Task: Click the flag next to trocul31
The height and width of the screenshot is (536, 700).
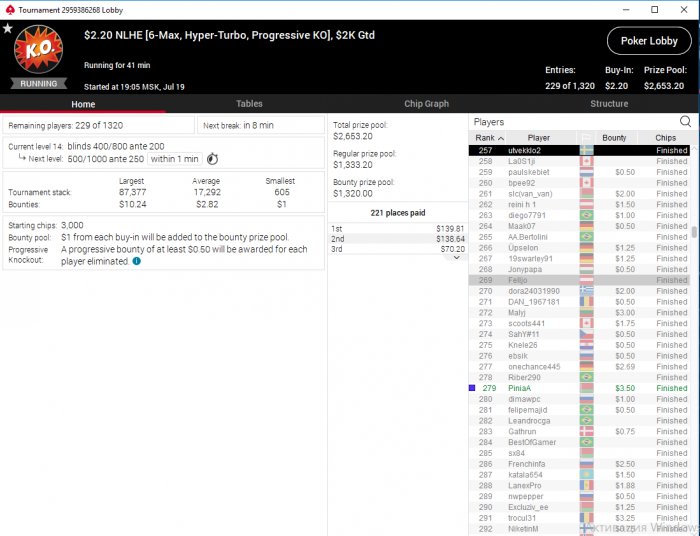Action: click(587, 518)
